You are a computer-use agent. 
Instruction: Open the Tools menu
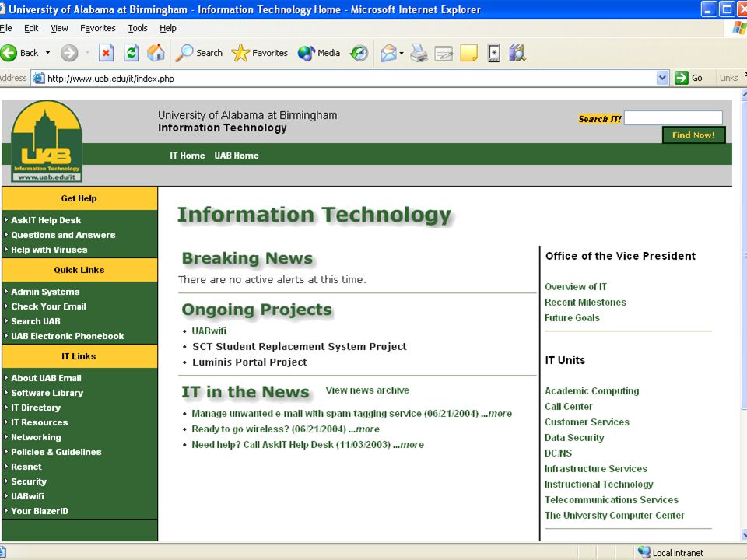click(138, 28)
